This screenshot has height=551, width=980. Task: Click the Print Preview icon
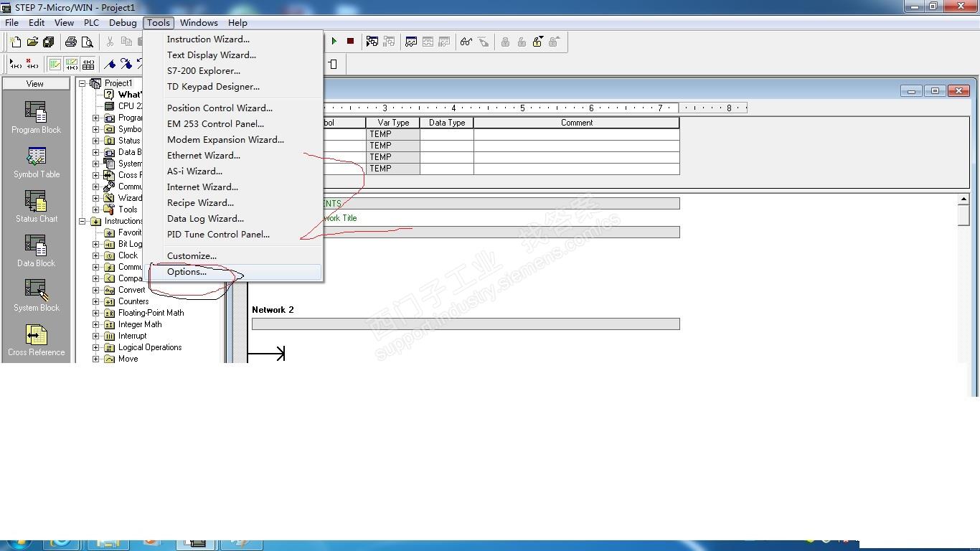pyautogui.click(x=87, y=42)
